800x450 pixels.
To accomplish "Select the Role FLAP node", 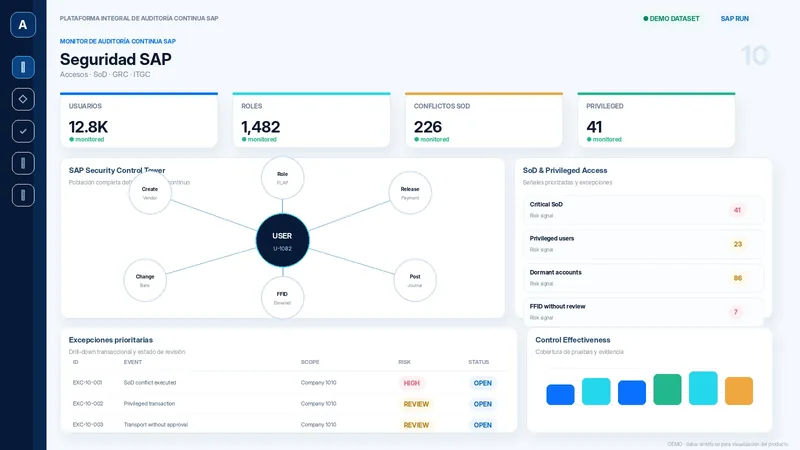I will [x=282, y=178].
